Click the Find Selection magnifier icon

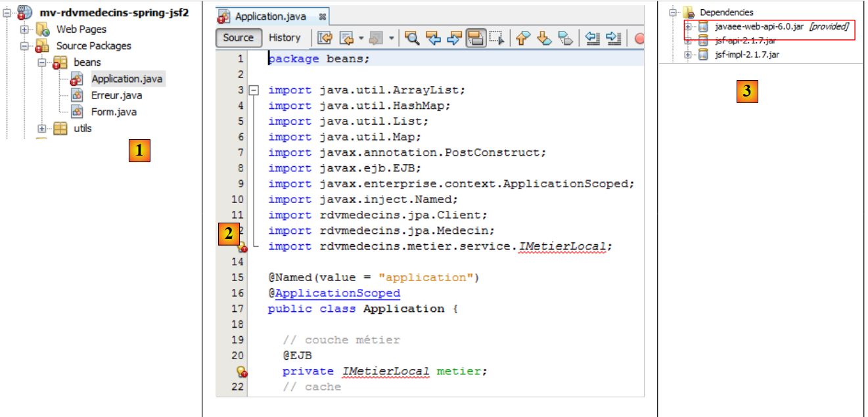(x=412, y=38)
